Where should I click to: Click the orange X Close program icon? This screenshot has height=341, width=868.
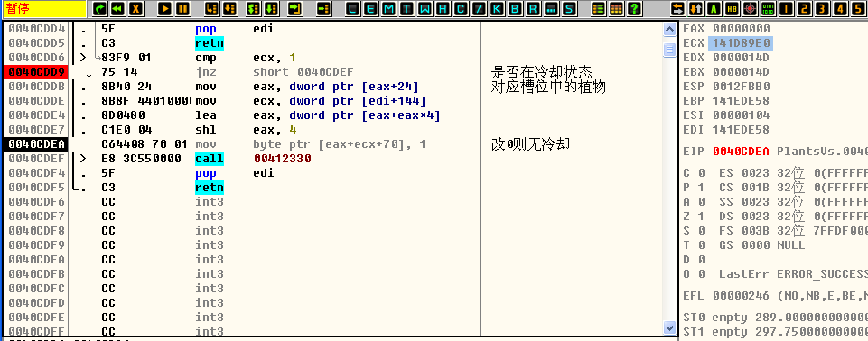pos(136,8)
